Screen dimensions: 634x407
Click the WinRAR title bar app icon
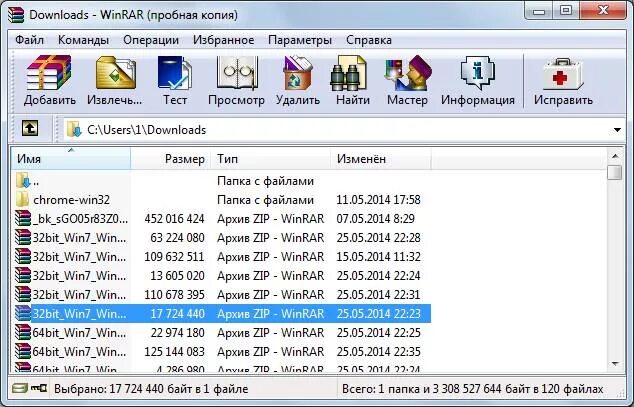coord(16,15)
